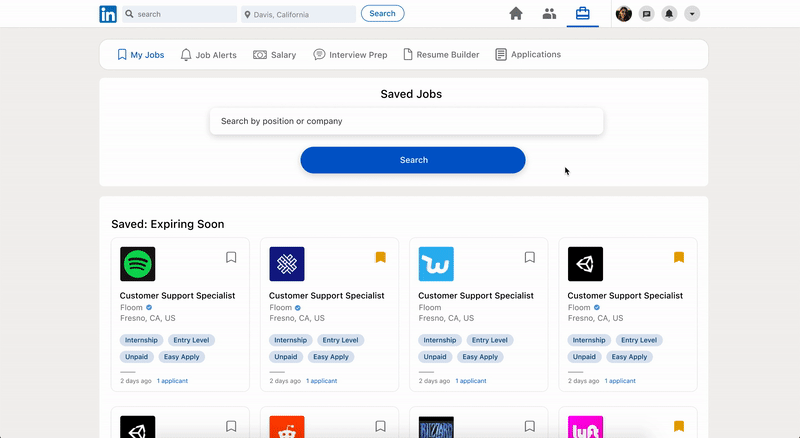
Task: Toggle the saved bookmark on the blue knot-logo card
Action: pos(381,257)
